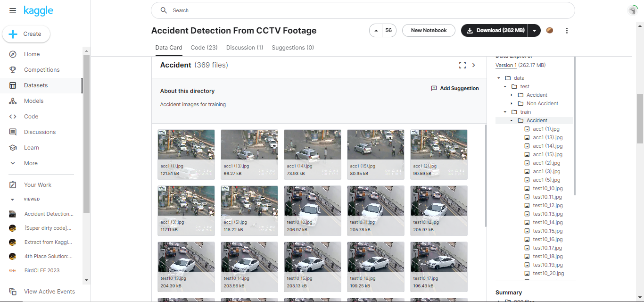
Task: Open Discussions in the sidebar
Action: [40, 132]
